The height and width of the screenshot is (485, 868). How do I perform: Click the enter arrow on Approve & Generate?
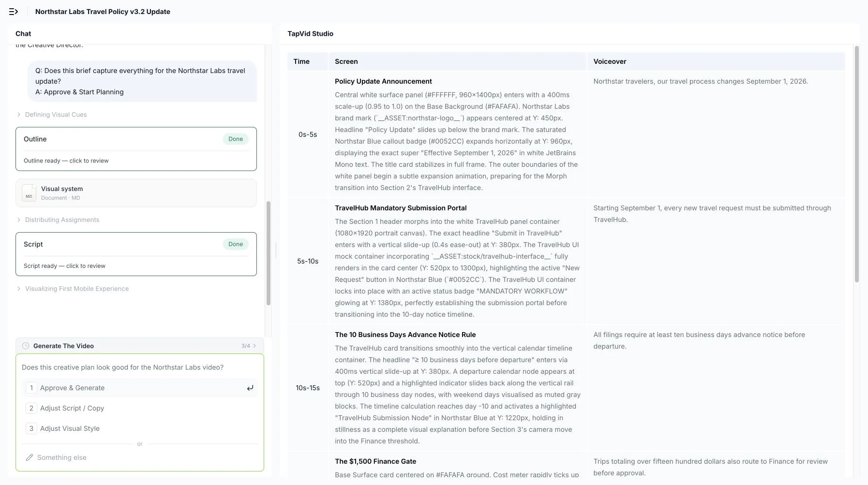click(x=250, y=388)
